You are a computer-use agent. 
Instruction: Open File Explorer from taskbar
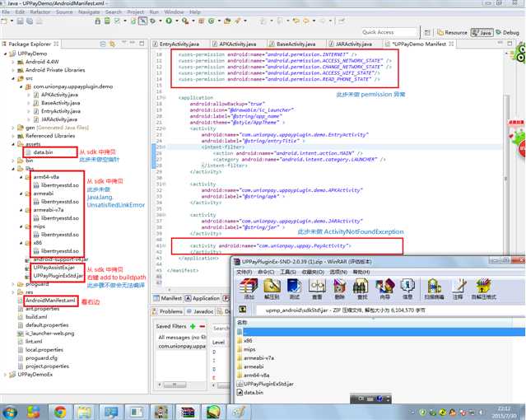85,412
